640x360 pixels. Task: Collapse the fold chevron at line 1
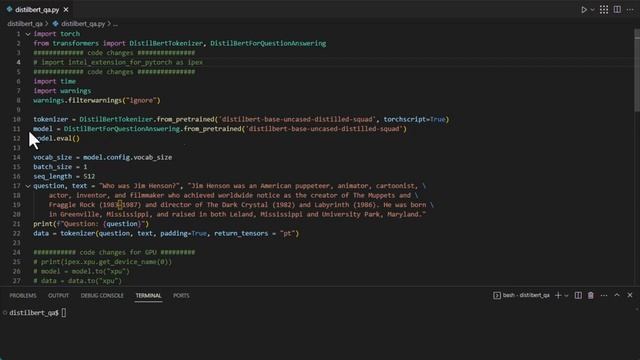click(28, 34)
